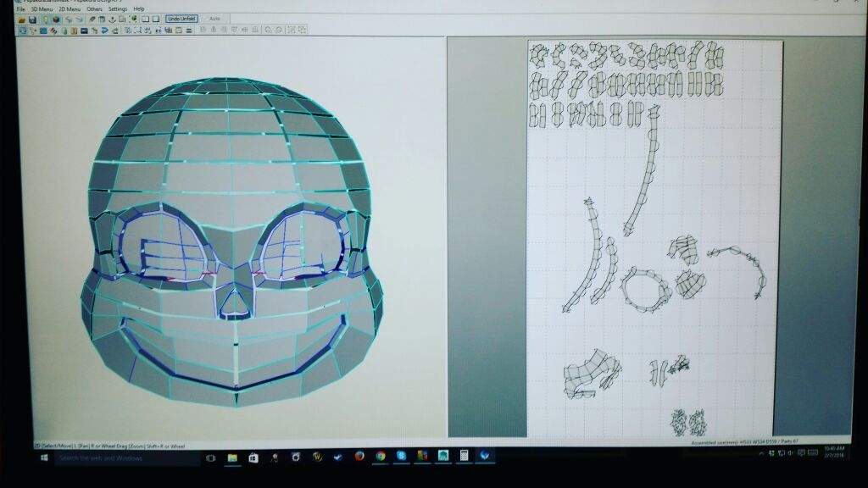868x488 pixels.
Task: Click the Save floppy disk icon
Action: (x=32, y=20)
